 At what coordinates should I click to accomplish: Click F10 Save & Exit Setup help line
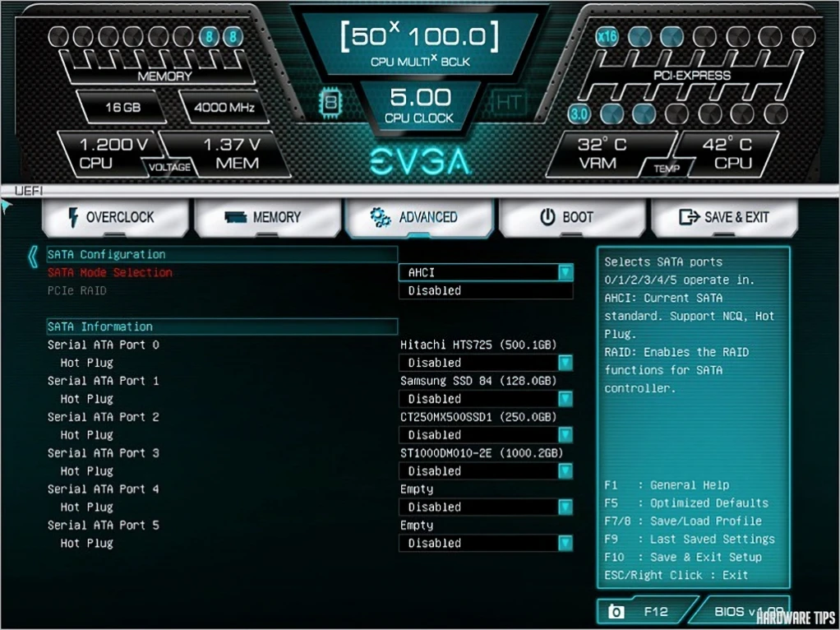point(683,557)
